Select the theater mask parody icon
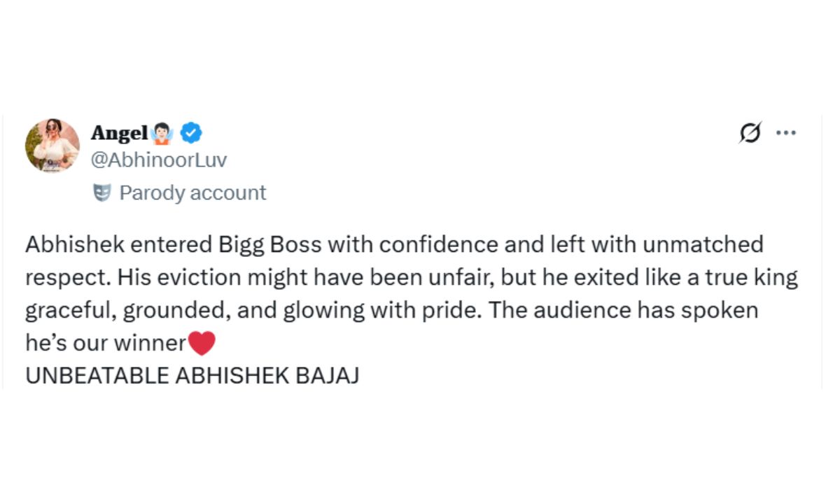Screen dimensions: 840x504 tap(104, 192)
